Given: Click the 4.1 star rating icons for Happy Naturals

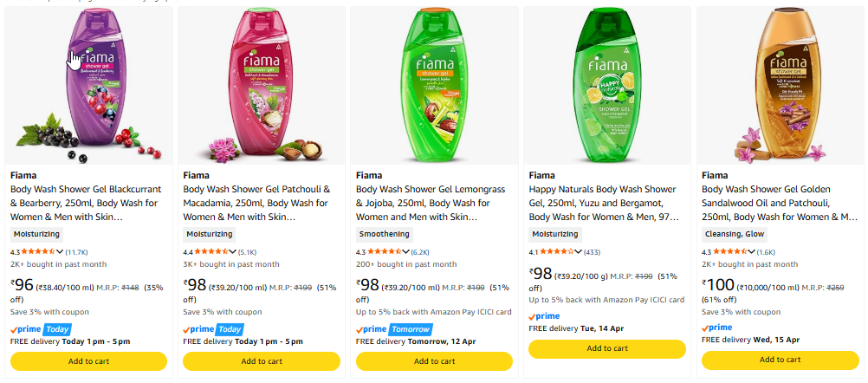Looking at the screenshot, I should pyautogui.click(x=557, y=251).
